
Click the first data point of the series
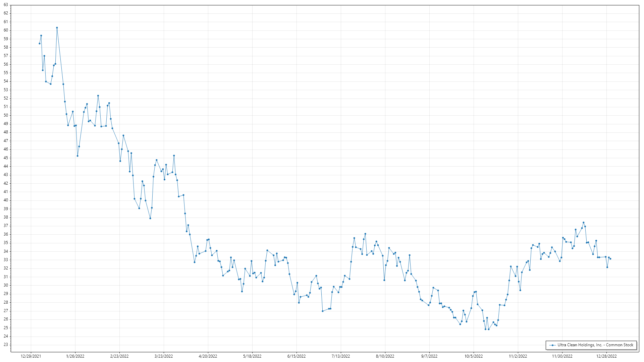click(40, 44)
